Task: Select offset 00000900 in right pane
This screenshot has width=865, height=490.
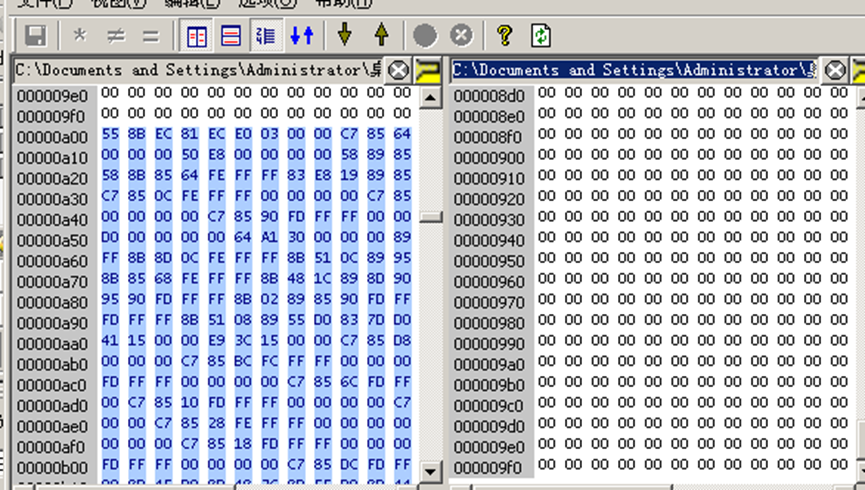Action: (x=489, y=158)
